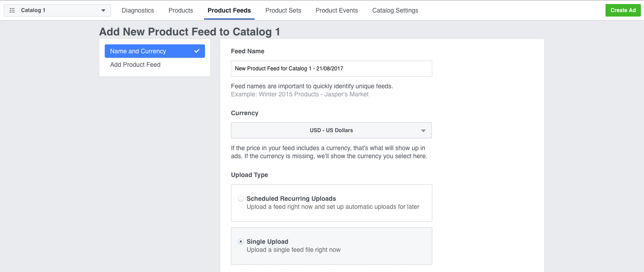Select the Single Upload radio button

pyautogui.click(x=241, y=242)
